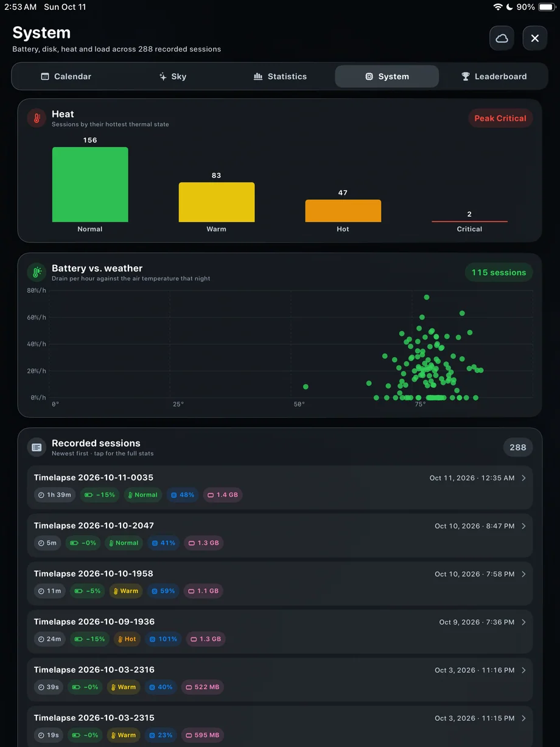Viewport: 560px width, 747px height.
Task: Select the green Normal heat bar
Action: pos(90,184)
